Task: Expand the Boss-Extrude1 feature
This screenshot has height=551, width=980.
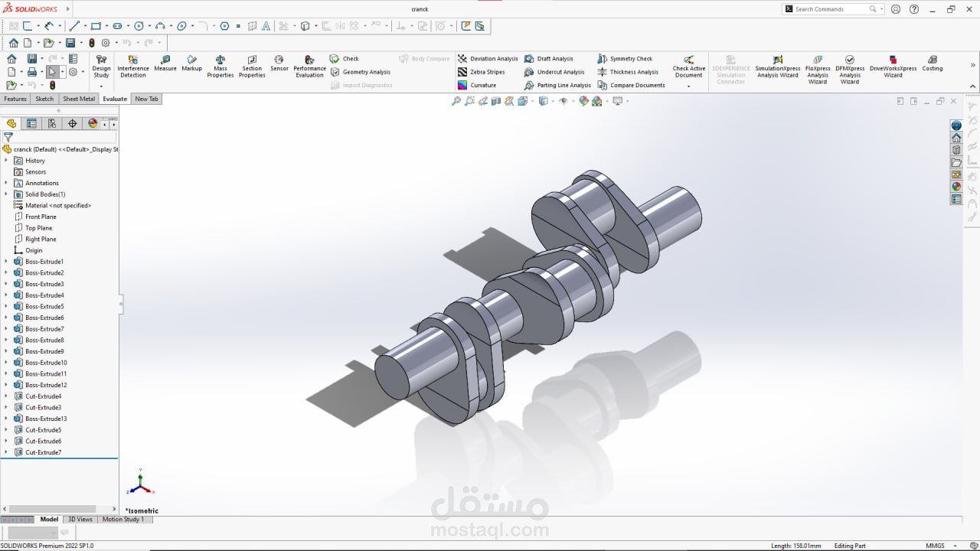Action: coord(6,262)
